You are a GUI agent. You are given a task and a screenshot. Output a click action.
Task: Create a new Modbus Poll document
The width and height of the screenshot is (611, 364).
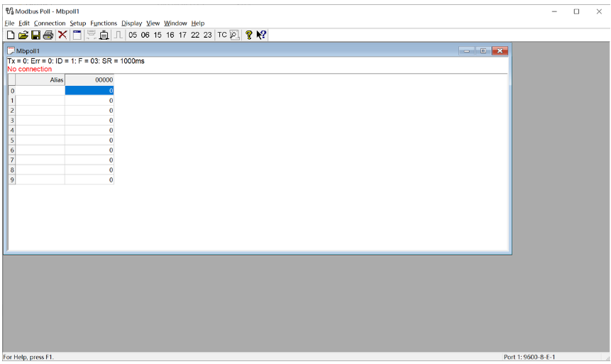pos(11,35)
